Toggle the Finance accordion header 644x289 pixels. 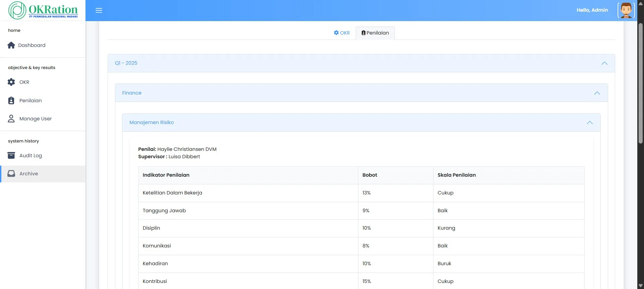click(x=361, y=93)
